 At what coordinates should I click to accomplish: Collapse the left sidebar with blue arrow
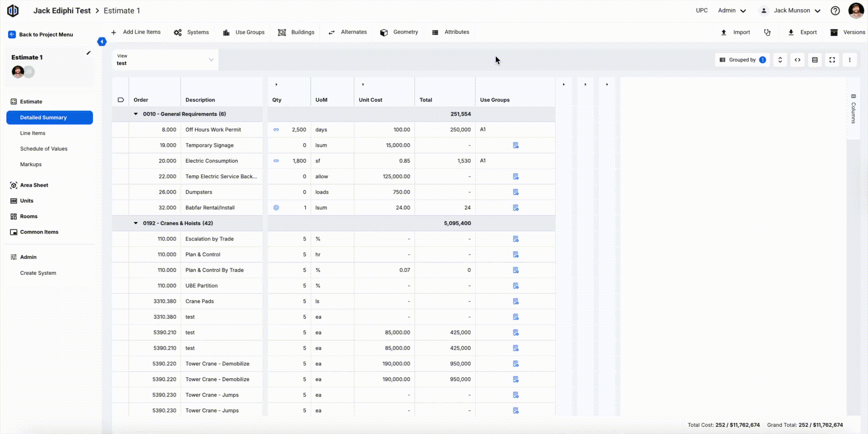coord(102,42)
